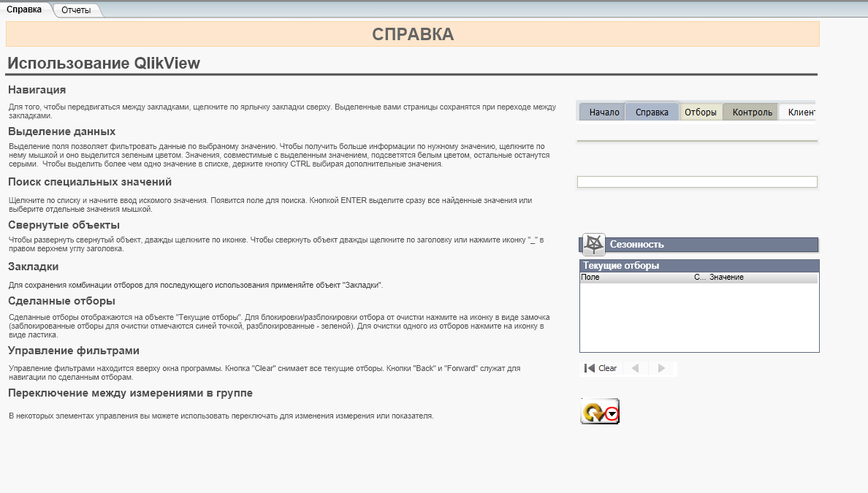This screenshot has height=493, width=868.
Task: Click the partially visible Клиент tab
Action: (798, 112)
